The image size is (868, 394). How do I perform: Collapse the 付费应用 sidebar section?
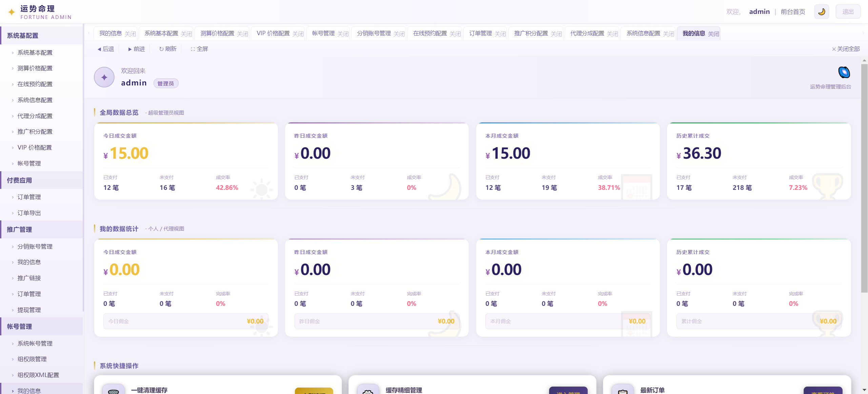(x=42, y=180)
